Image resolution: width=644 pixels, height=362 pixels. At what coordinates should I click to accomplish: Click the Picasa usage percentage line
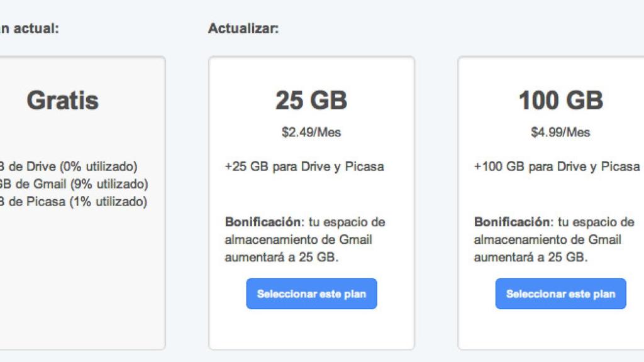pos(72,202)
